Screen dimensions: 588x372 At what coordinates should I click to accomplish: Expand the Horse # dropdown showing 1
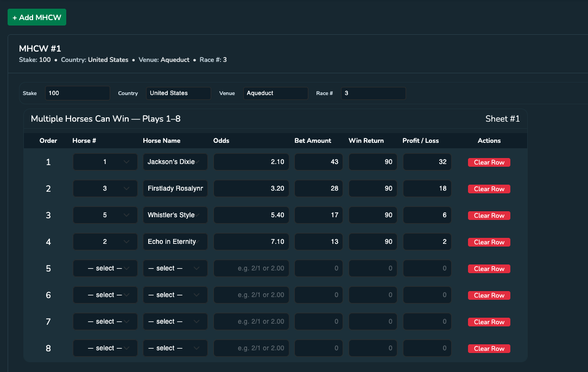pos(105,162)
